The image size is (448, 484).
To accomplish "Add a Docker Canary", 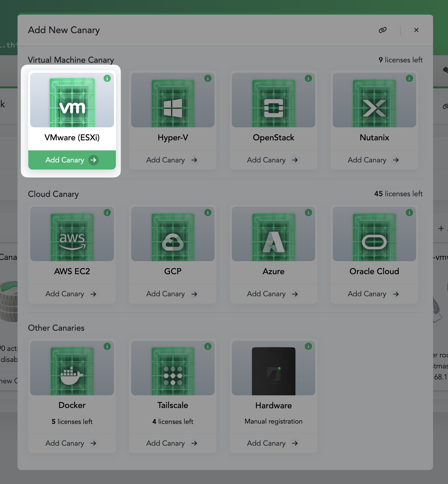I will [72, 443].
